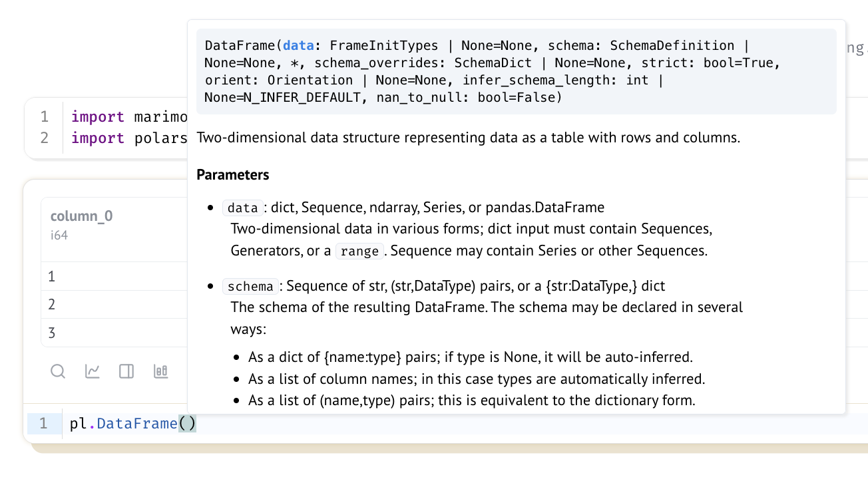This screenshot has width=868, height=483.
Task: Select the table row containing 2
Action: pos(113,305)
